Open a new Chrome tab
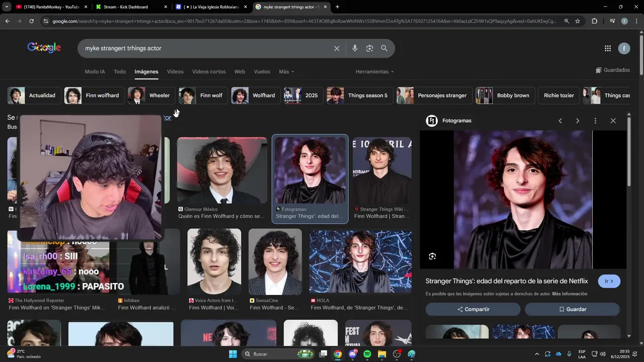 (337, 7)
